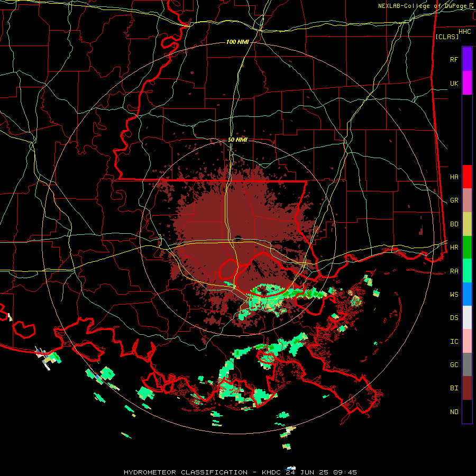Image resolution: width=476 pixels, height=476 pixels.
Task: Click the 'KHDC' radar station identifier
Action: (272, 472)
